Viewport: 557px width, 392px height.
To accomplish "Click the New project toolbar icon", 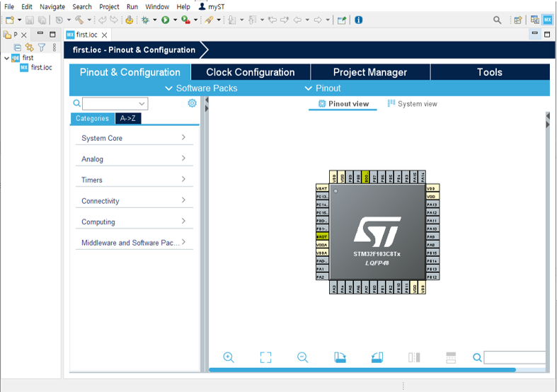I will [x=10, y=20].
